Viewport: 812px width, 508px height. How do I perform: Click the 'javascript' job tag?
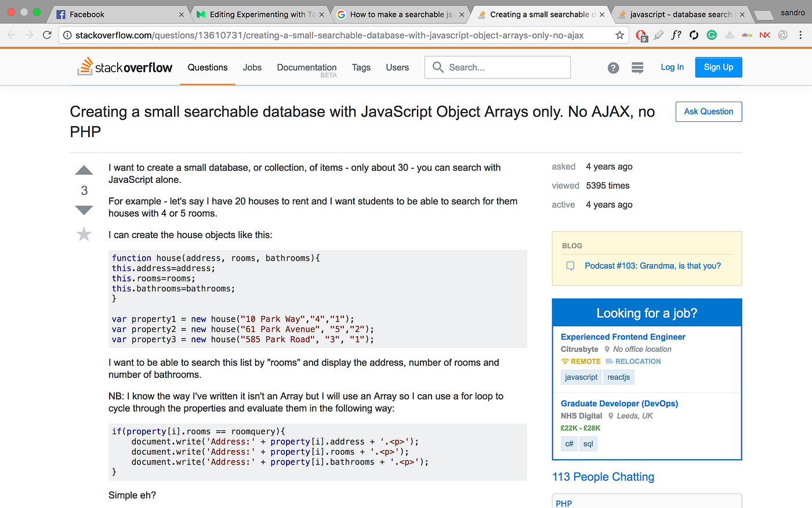(x=581, y=377)
